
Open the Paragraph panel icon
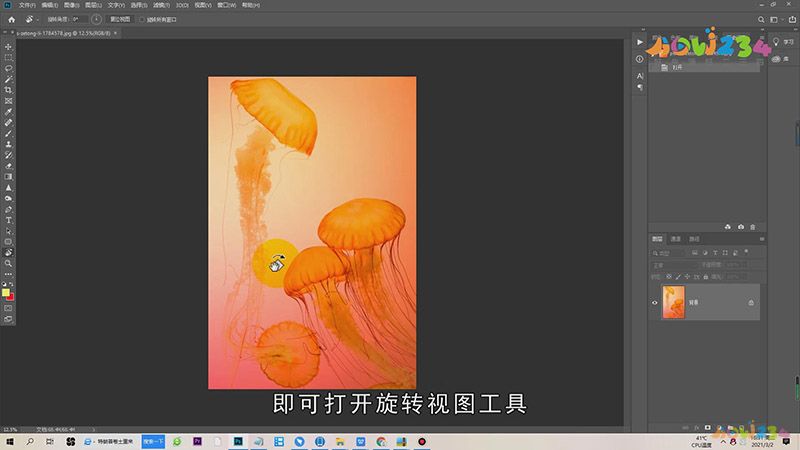tap(640, 87)
